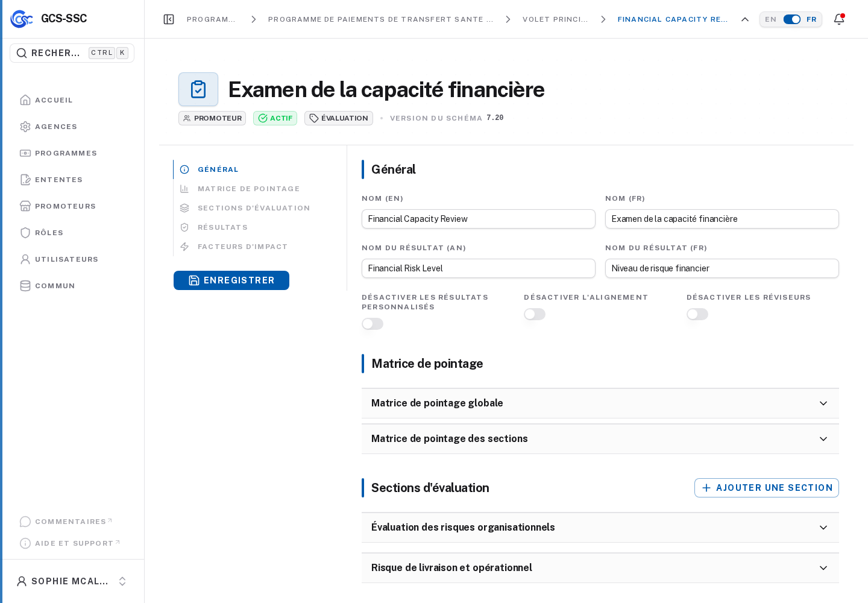Image resolution: width=868 pixels, height=603 pixels.
Task: Click the Évaluation tag icon
Action: (x=314, y=118)
